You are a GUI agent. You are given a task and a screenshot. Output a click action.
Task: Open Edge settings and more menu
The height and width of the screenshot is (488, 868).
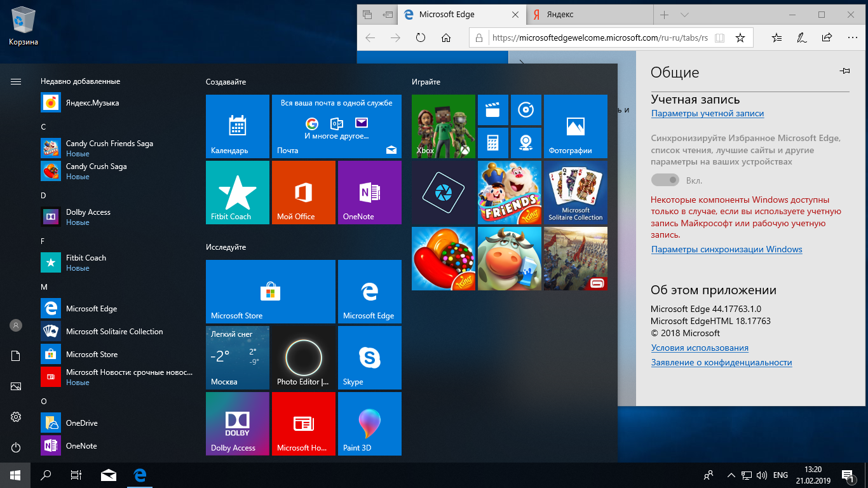point(851,38)
